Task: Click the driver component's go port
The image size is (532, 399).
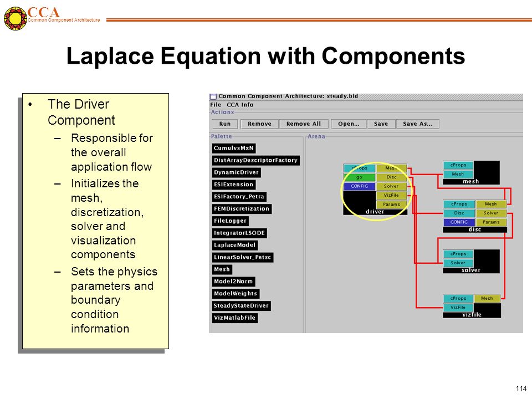Action: 359,177
